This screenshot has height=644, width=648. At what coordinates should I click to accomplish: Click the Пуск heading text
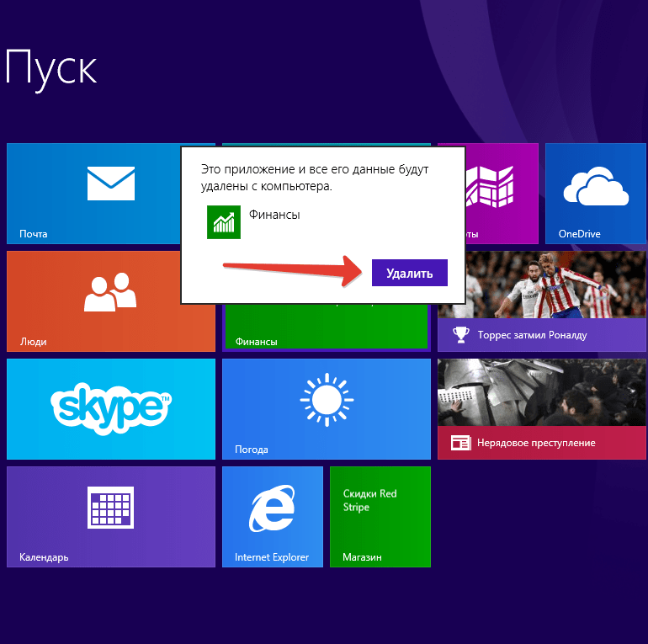pos(51,69)
